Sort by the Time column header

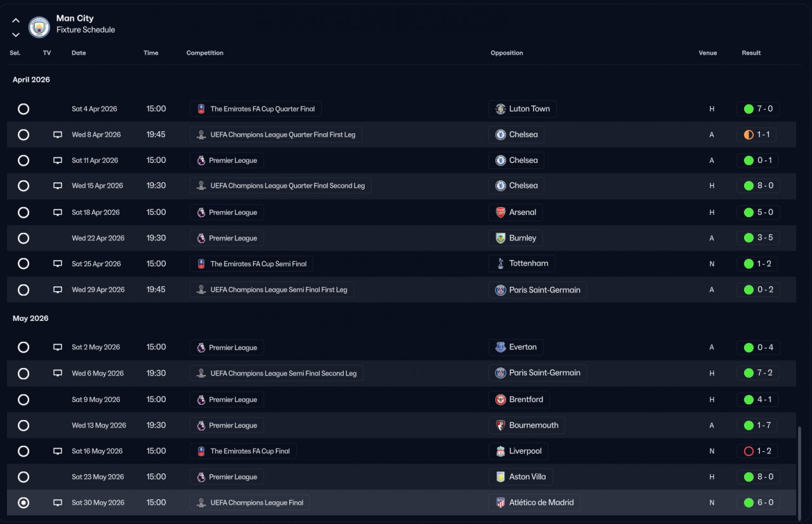[151, 53]
